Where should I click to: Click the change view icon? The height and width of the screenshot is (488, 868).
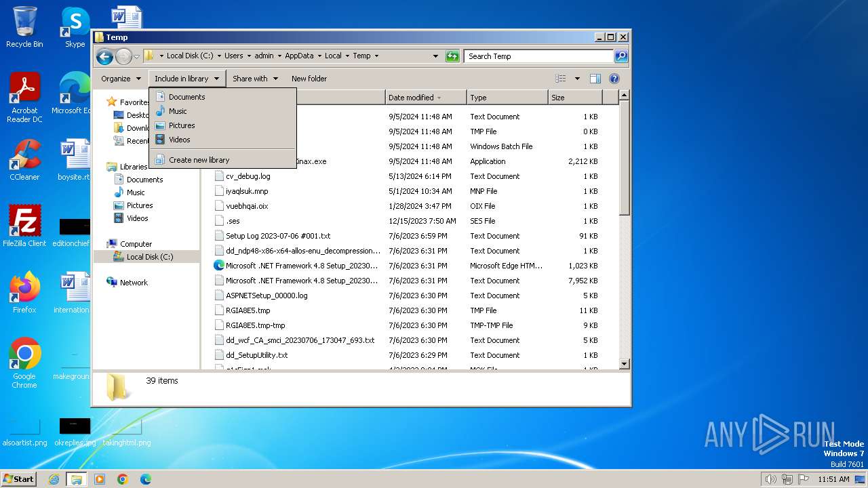click(560, 79)
